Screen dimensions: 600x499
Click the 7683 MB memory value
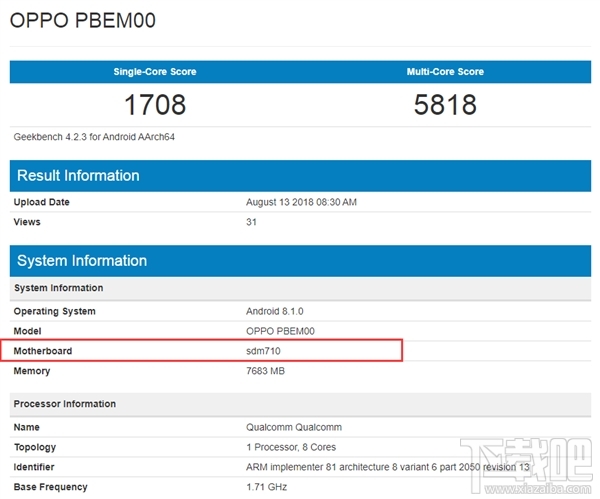coord(265,371)
